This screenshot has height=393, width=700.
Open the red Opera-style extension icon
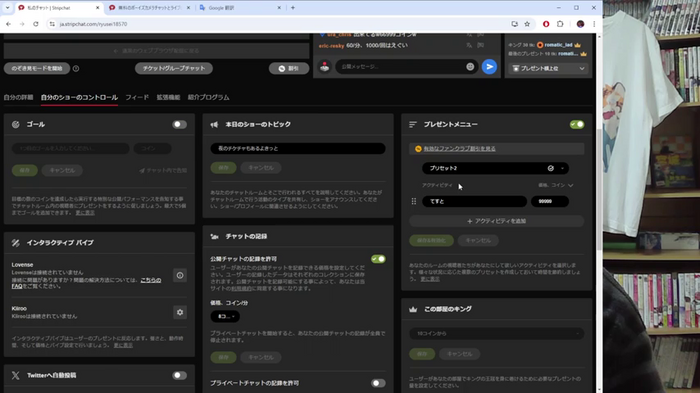tap(546, 24)
